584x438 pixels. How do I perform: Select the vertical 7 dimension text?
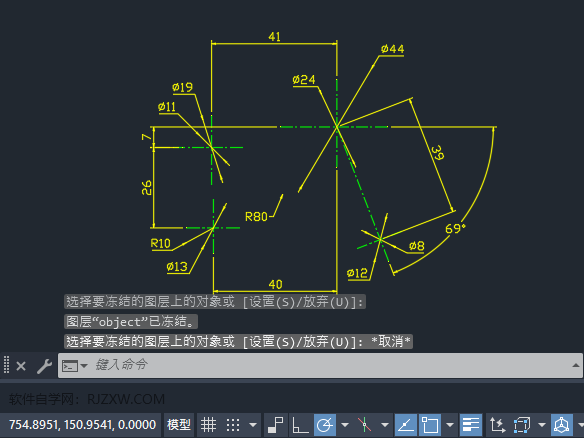point(146,137)
